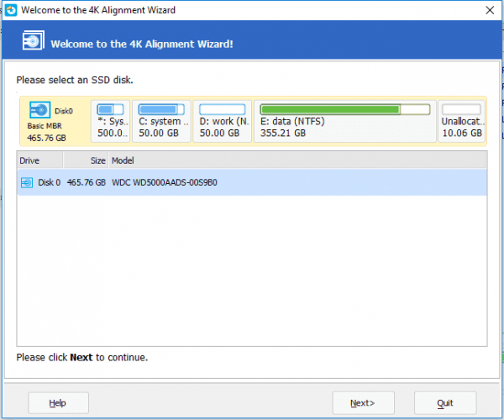Open Help for the wizard
Viewport: 504px width, 420px height.
59,403
